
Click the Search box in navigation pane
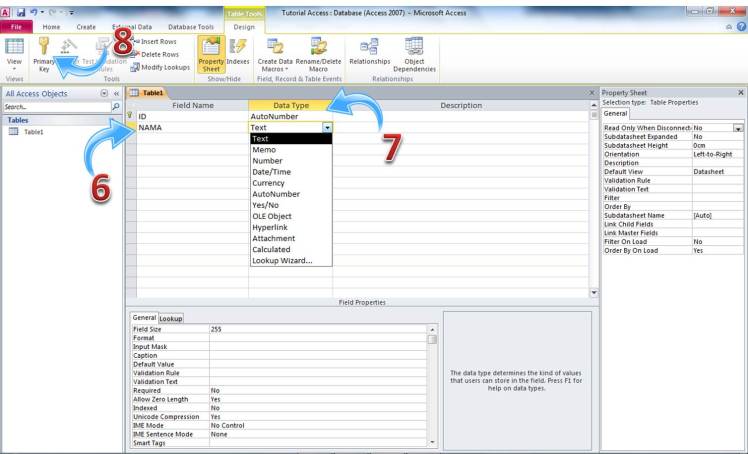tap(56, 106)
